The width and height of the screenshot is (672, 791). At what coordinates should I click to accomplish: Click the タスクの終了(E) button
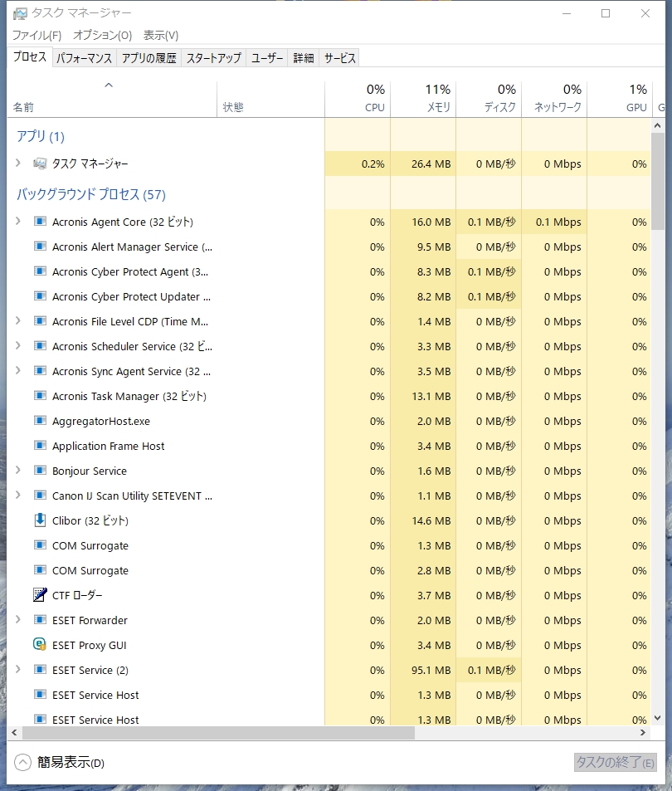pyautogui.click(x=615, y=762)
